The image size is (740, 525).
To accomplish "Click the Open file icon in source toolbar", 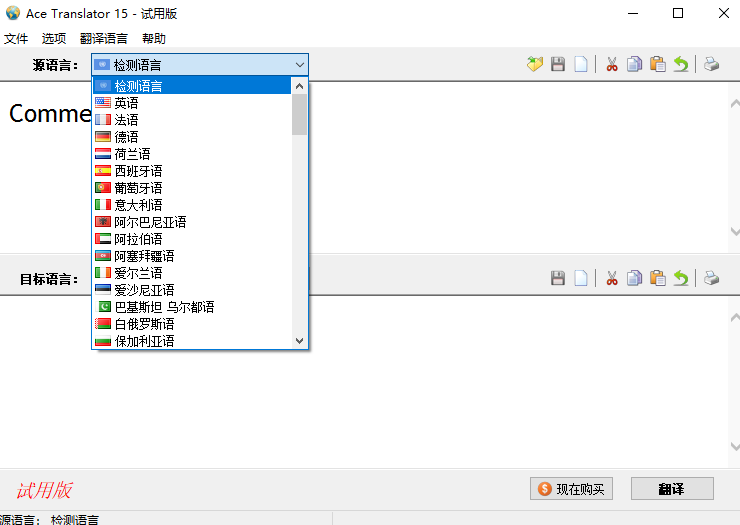I will (x=535, y=65).
